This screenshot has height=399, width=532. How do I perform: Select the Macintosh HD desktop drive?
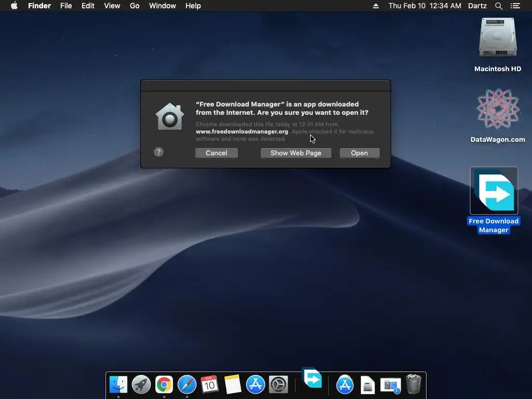[497, 37]
